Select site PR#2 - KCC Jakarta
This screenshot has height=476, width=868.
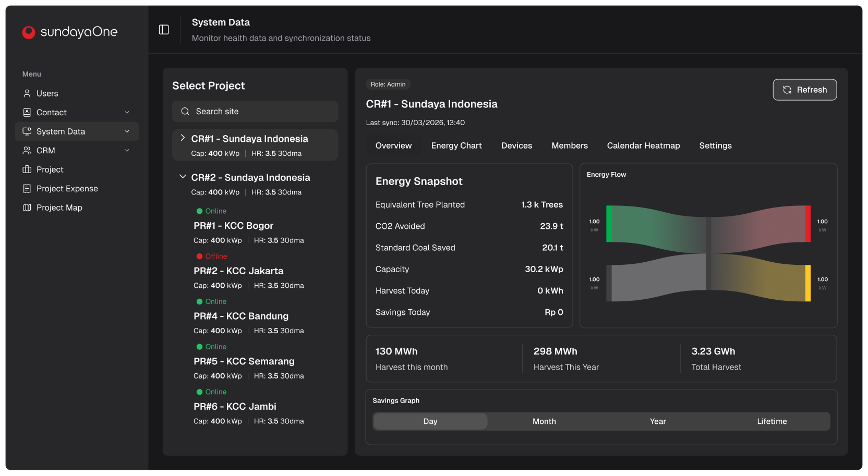[x=238, y=271]
